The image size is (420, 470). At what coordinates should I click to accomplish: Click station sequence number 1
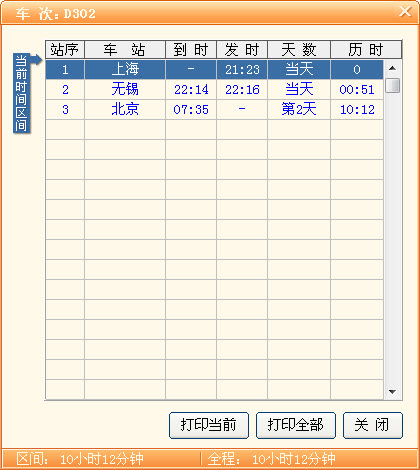tap(65, 69)
